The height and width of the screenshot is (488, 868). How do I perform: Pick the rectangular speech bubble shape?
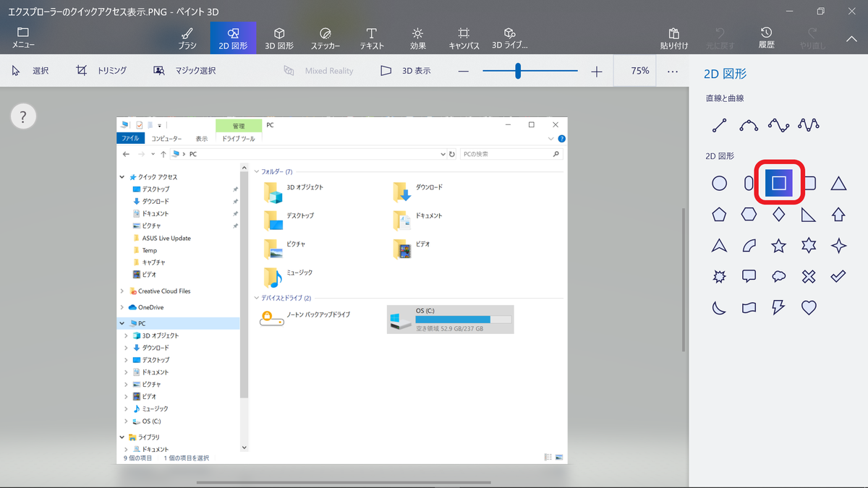tap(749, 276)
